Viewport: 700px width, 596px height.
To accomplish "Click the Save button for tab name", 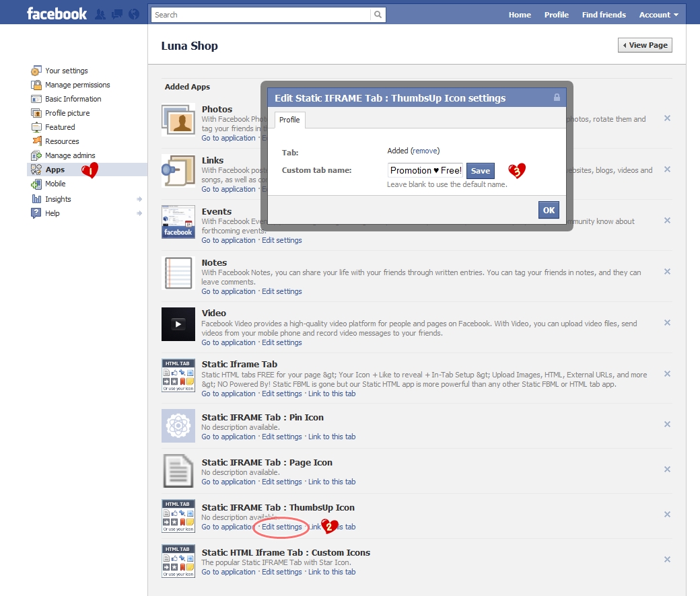I will pyautogui.click(x=481, y=170).
